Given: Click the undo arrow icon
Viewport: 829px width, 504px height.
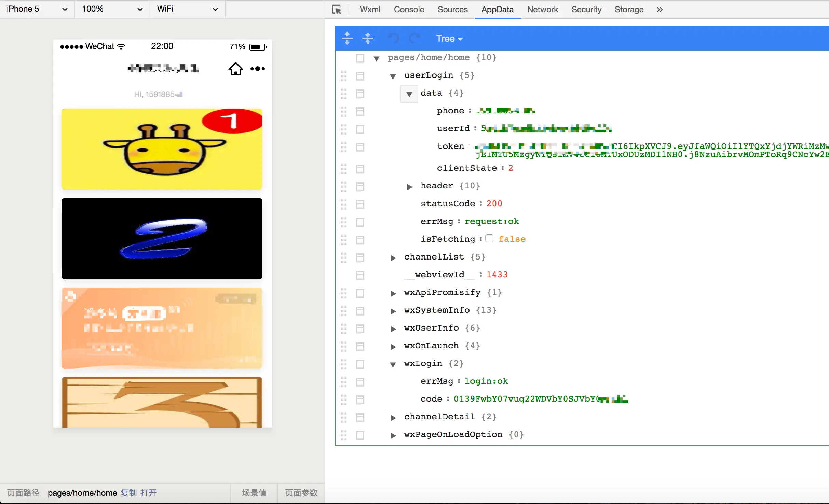Looking at the screenshot, I should tap(394, 38).
